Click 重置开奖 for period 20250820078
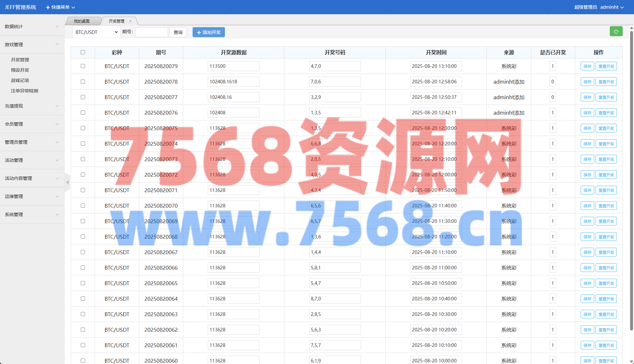 point(606,82)
